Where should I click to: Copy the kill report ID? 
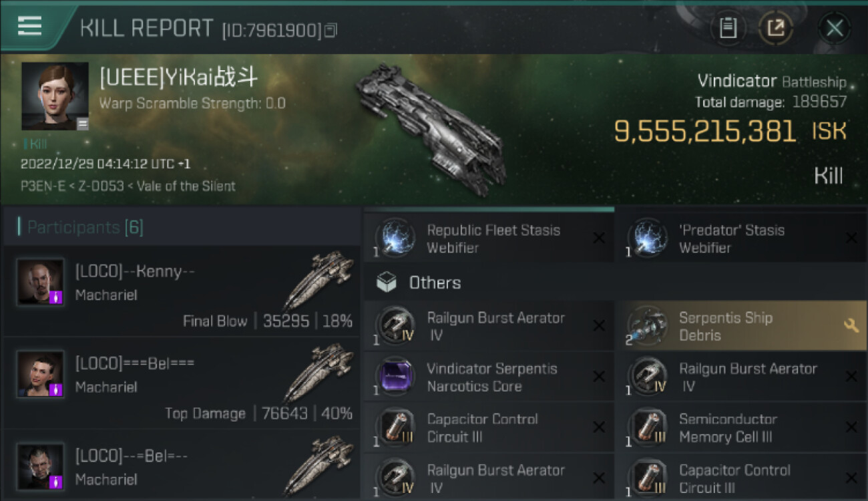pos(331,30)
